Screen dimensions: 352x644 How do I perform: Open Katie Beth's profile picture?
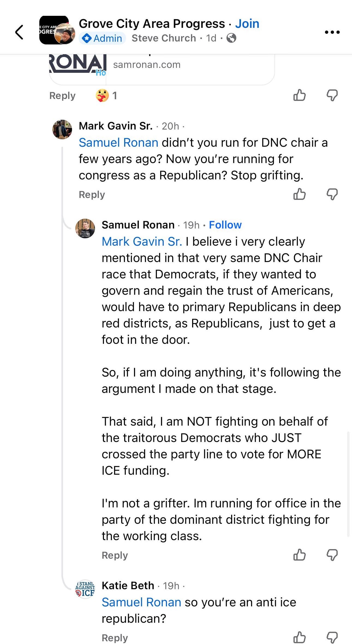tap(85, 588)
